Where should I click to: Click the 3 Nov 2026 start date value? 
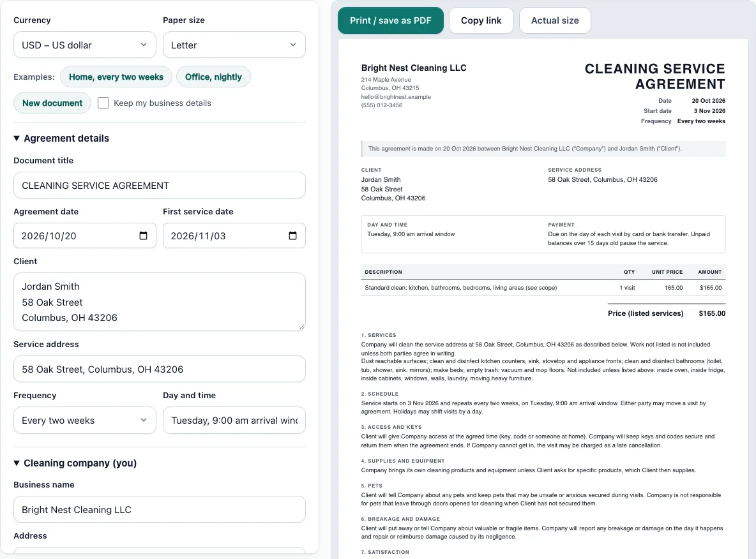click(709, 111)
